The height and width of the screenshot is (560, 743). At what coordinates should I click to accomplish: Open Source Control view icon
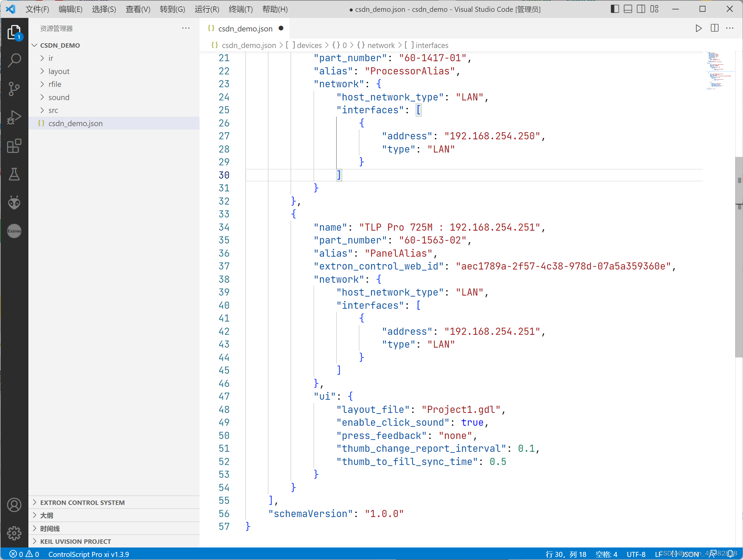(x=14, y=89)
